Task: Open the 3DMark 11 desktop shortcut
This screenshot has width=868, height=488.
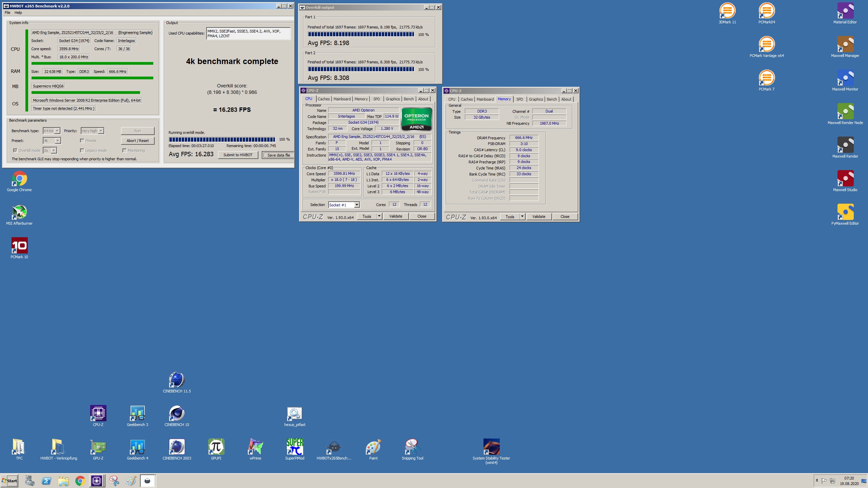Action: pyautogui.click(x=727, y=14)
